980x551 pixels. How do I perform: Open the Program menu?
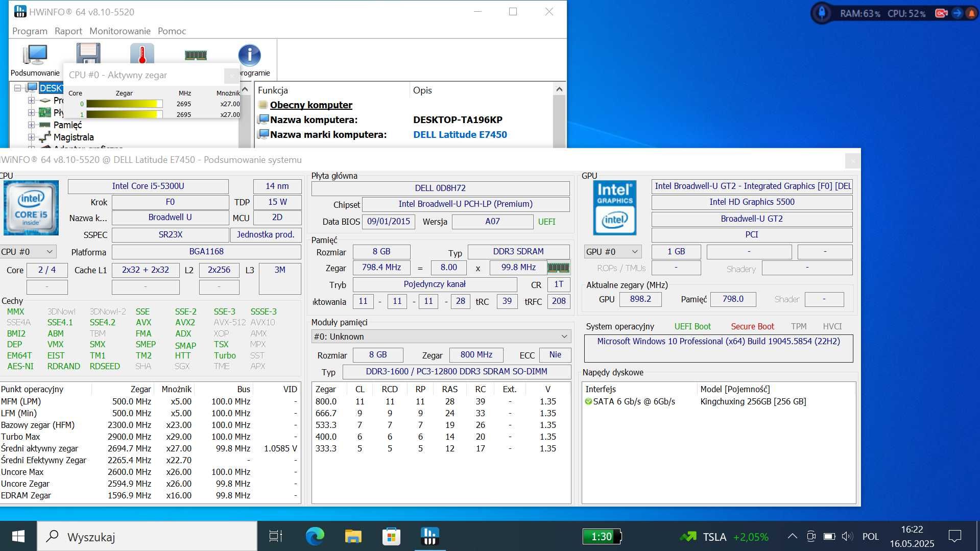[x=30, y=31]
